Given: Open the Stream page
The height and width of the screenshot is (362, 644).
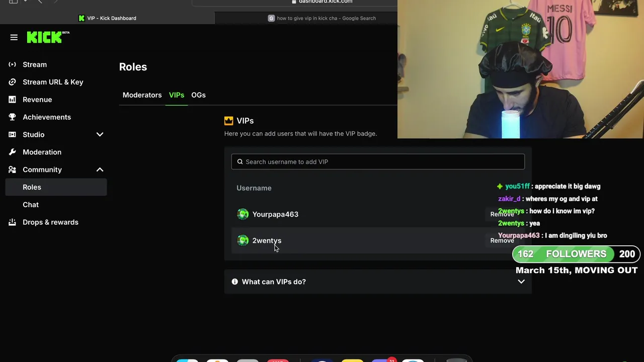Looking at the screenshot, I should (35, 64).
